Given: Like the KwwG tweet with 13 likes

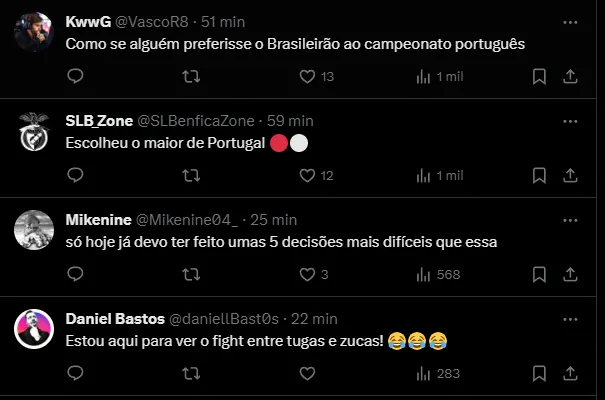Looking at the screenshot, I should point(309,76).
